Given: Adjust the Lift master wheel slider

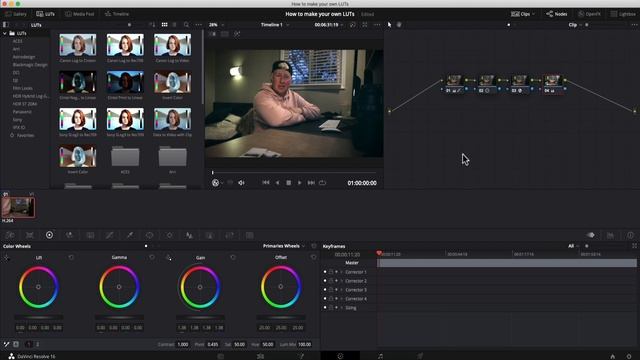Looking at the screenshot, I should (x=39, y=317).
